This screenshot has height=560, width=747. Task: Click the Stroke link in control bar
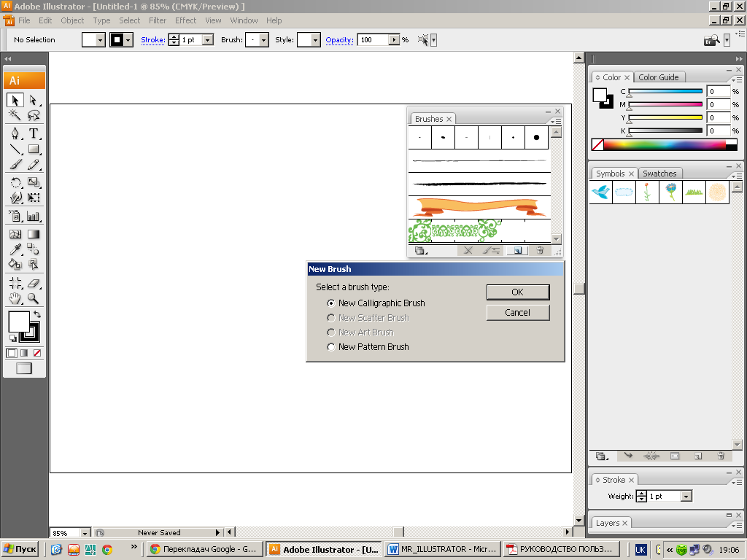coord(153,40)
